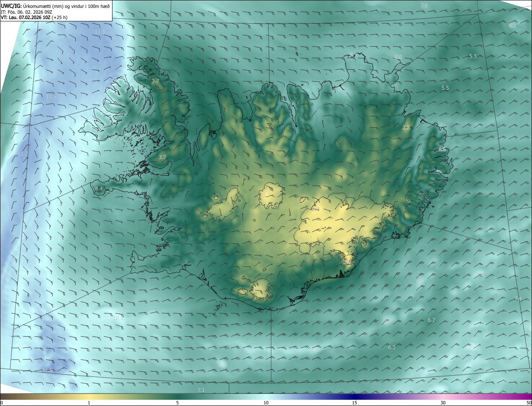Click the 7.1 value on the map
The width and height of the screenshot is (532, 406).
[201, 390]
